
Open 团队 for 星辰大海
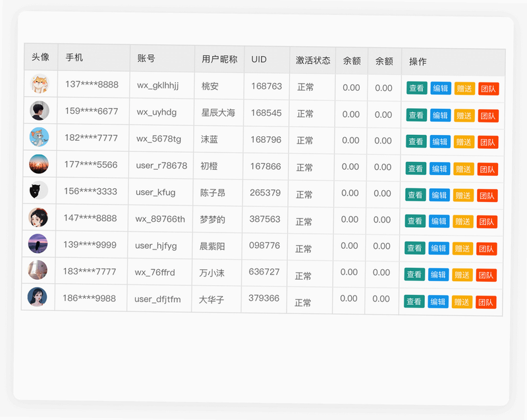488,116
